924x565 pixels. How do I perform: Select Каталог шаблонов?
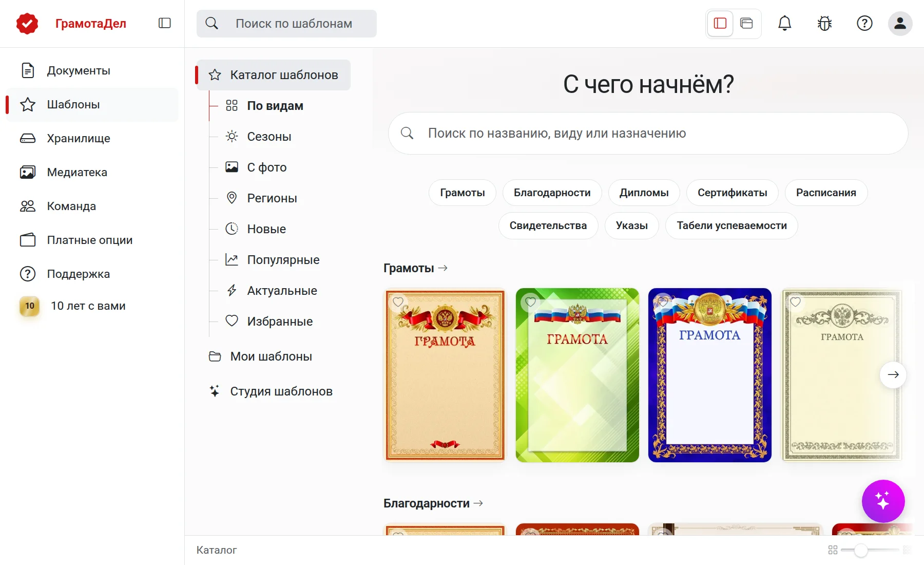274,75
